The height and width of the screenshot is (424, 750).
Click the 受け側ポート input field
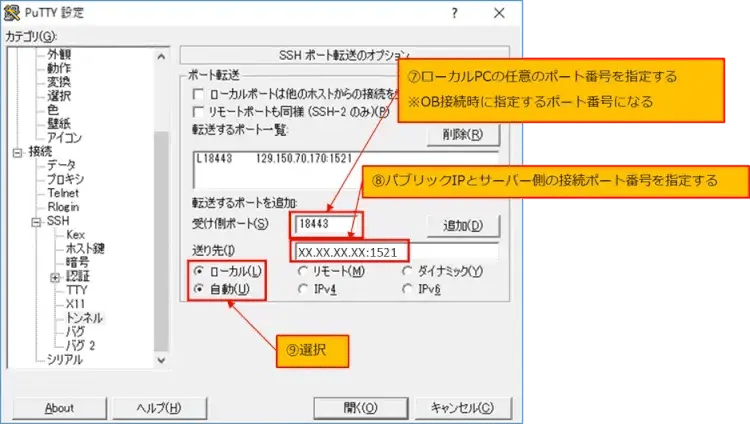(x=326, y=224)
